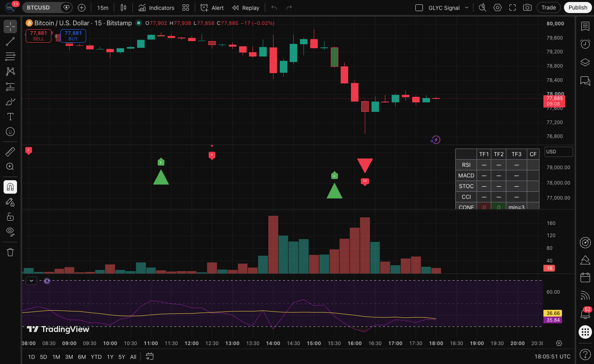Create an Alert
594x364 pixels.
(212, 8)
